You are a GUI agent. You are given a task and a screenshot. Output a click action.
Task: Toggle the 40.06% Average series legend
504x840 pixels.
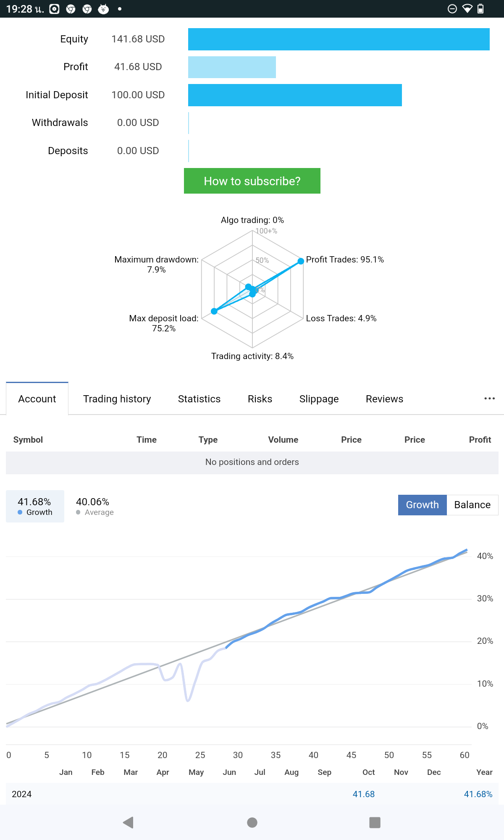[95, 506]
